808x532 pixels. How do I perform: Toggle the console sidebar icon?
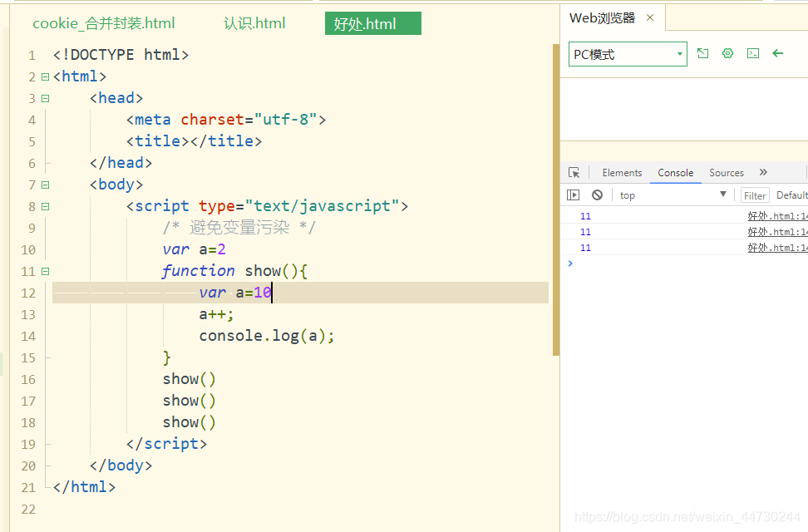[573, 195]
